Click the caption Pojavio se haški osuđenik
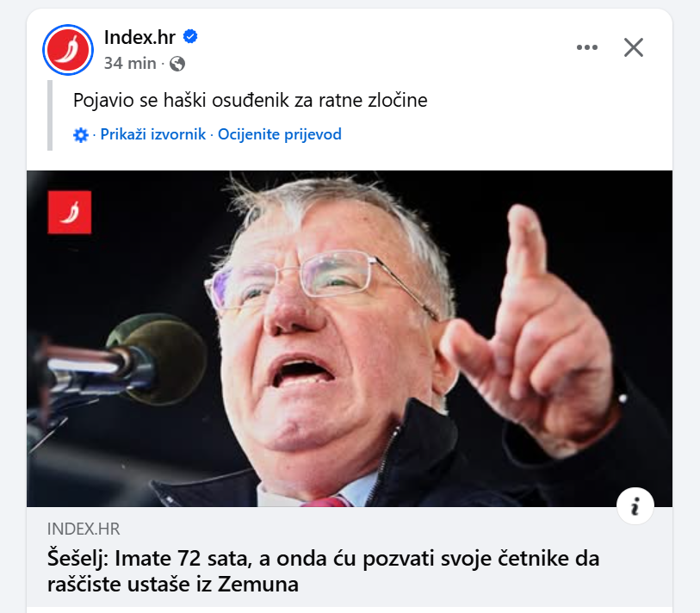700x613 pixels. click(x=250, y=100)
